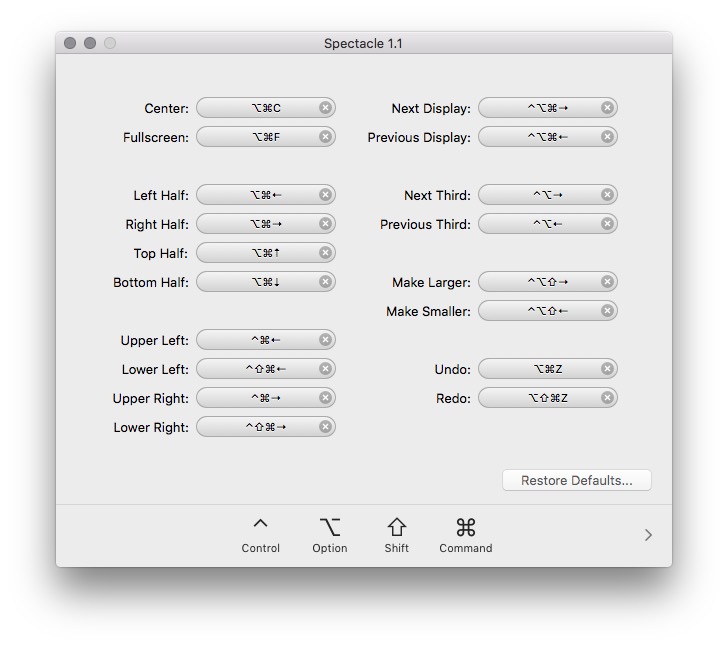Clear the Center shortcut with its X icon
The height and width of the screenshot is (647, 728).
(325, 108)
